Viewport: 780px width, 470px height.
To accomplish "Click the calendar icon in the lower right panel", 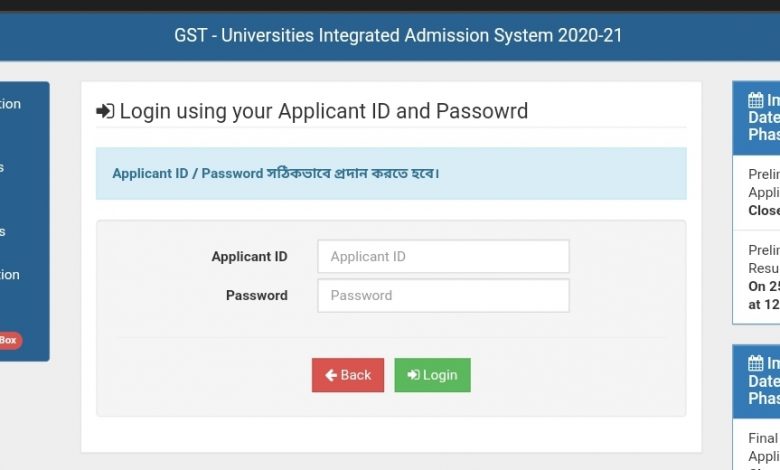I will pyautogui.click(x=756, y=364).
